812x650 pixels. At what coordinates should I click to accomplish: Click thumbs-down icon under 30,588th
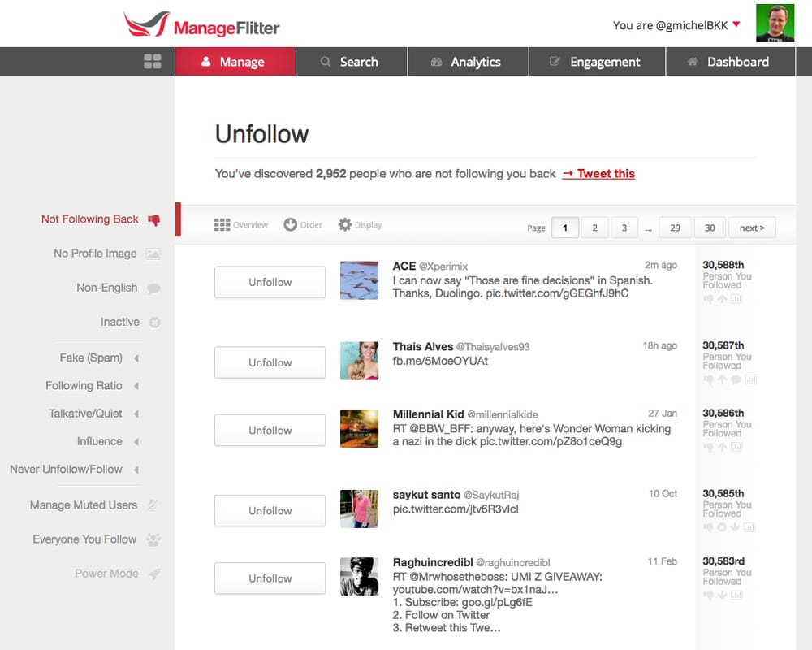(x=708, y=299)
